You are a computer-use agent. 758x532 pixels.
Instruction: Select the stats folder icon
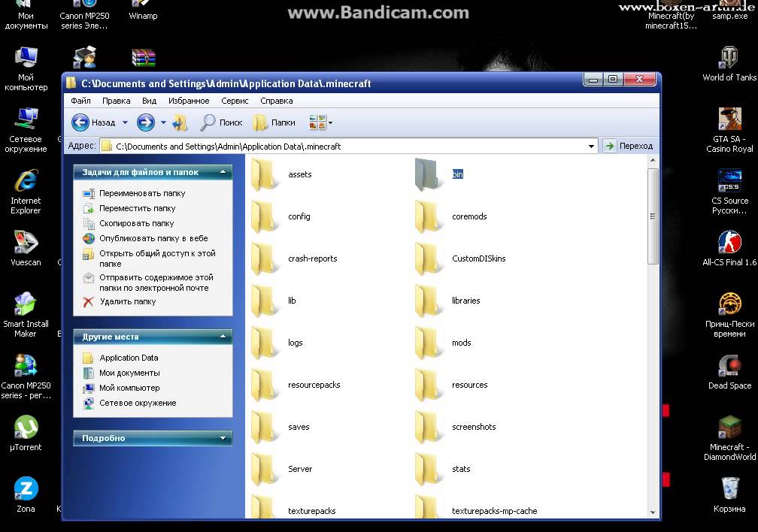(x=427, y=469)
